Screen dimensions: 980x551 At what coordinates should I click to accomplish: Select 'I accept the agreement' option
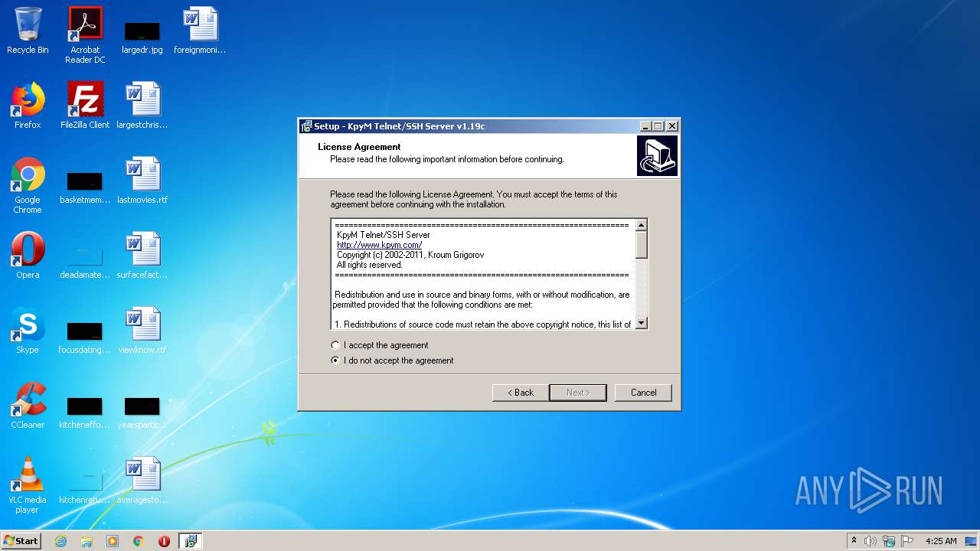381,345
